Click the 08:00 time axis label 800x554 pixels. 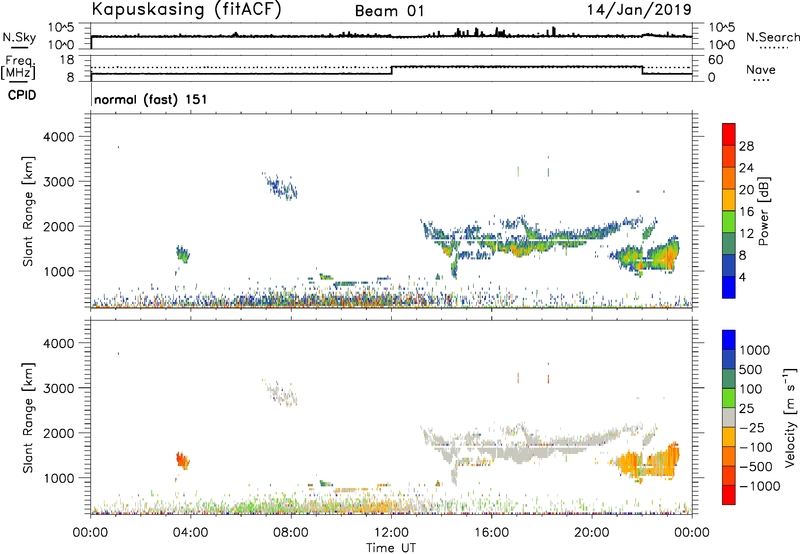(291, 533)
